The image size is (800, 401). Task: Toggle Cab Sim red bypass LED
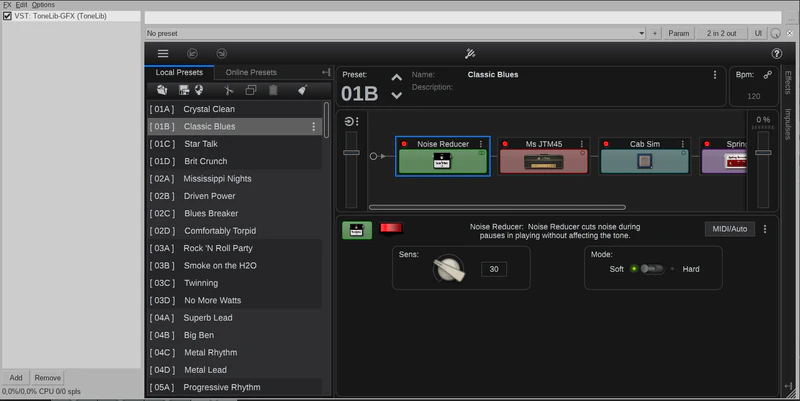tap(606, 144)
